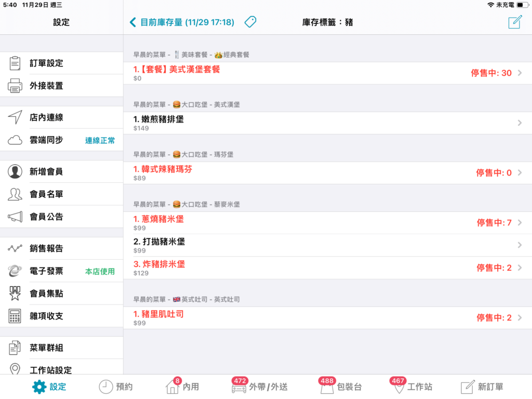Expand chevron on 韓式辣豬瑪芬 row
Viewport: 532px width, 399px height.
pos(520,172)
